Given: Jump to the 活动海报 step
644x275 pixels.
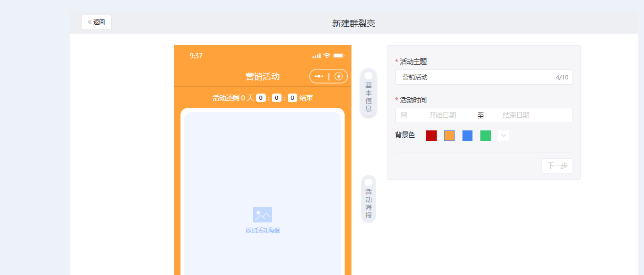Looking at the screenshot, I should point(368,199).
